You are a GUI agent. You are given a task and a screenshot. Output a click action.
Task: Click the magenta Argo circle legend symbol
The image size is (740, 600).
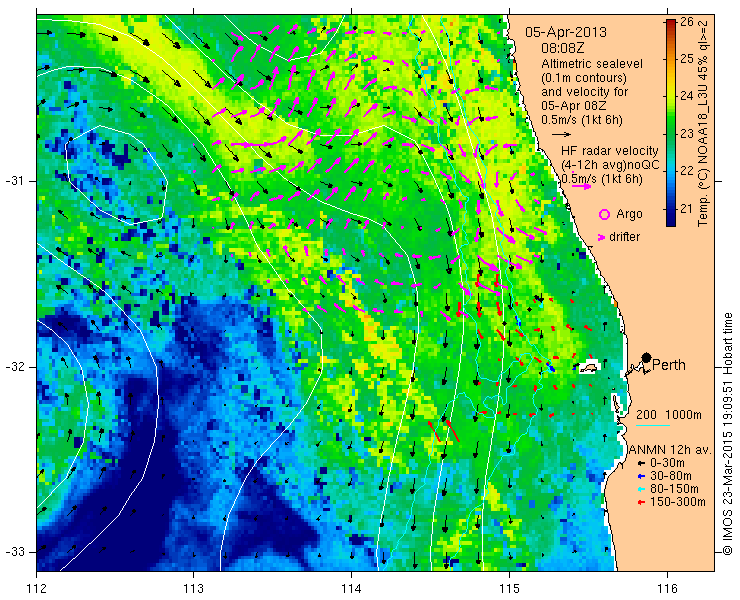click(x=604, y=214)
